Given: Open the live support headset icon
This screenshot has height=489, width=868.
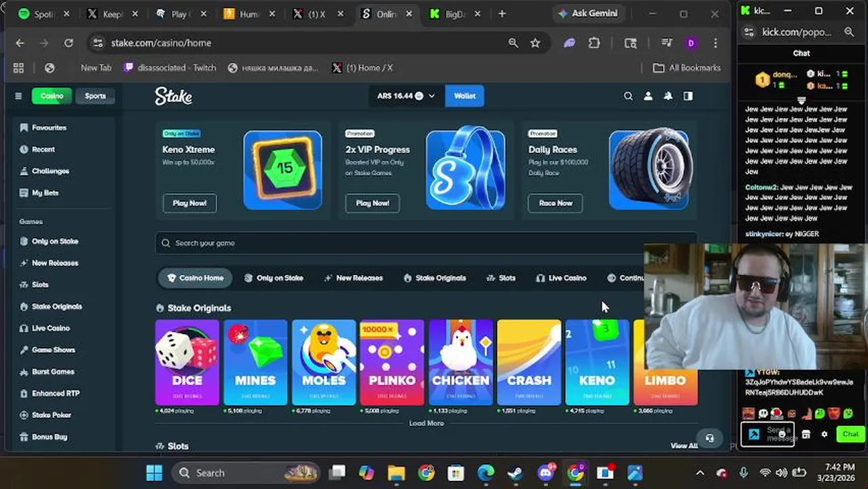Looking at the screenshot, I should (x=710, y=438).
